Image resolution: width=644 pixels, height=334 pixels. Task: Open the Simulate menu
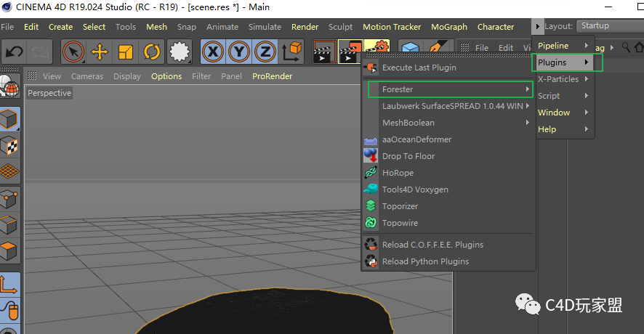click(265, 27)
